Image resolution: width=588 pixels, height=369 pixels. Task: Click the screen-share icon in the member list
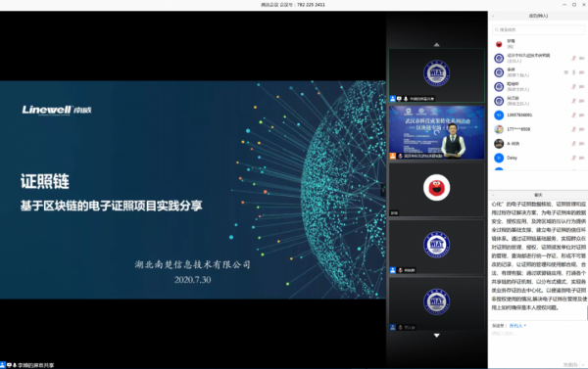coord(565,72)
